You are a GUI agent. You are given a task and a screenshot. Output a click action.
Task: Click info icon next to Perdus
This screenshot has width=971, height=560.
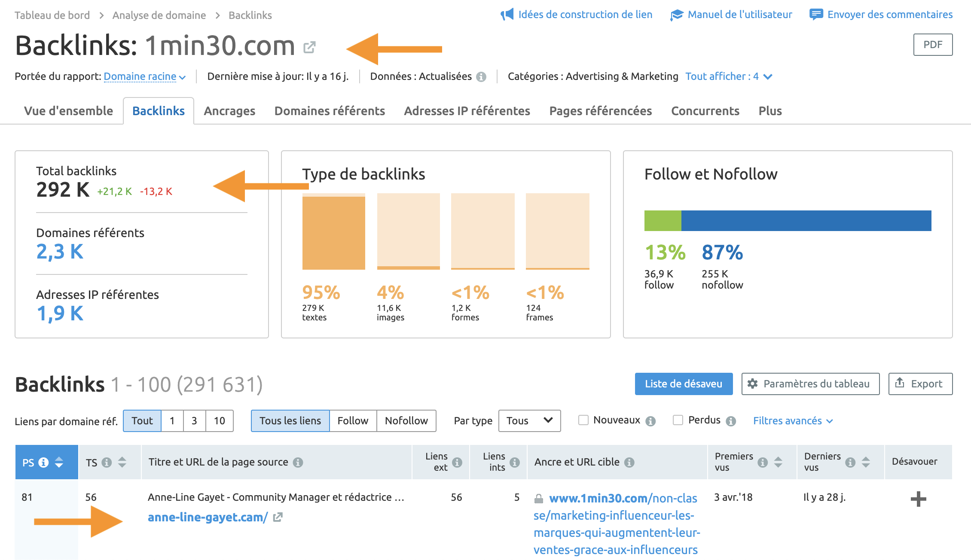[731, 421]
